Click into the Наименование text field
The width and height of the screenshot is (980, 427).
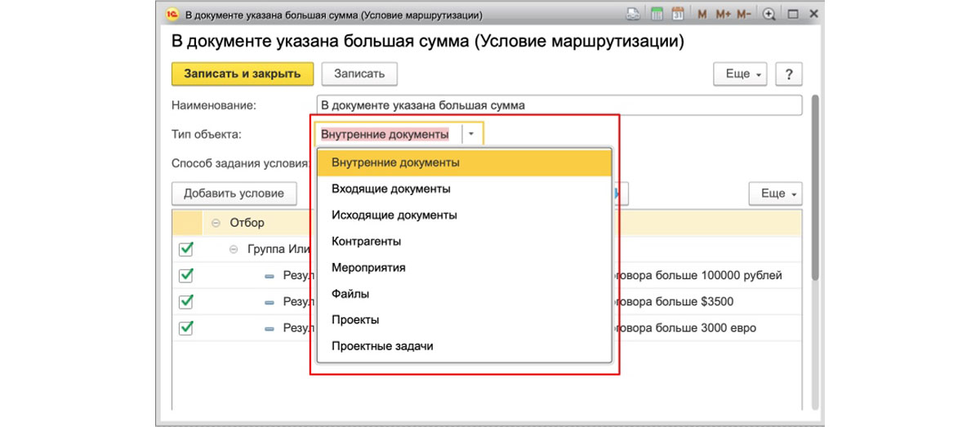(559, 105)
